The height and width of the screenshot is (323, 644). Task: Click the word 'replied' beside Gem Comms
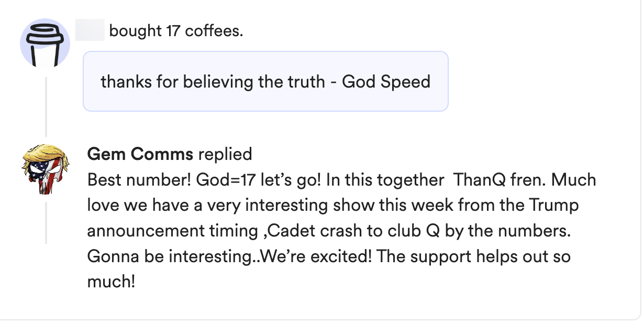tap(225, 154)
